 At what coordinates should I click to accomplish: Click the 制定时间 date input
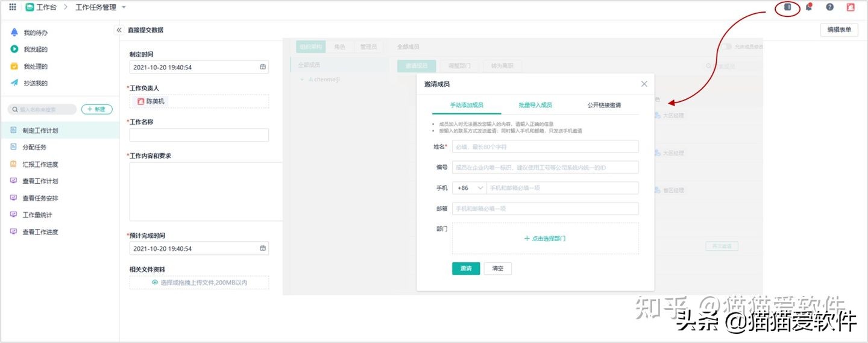(x=199, y=67)
